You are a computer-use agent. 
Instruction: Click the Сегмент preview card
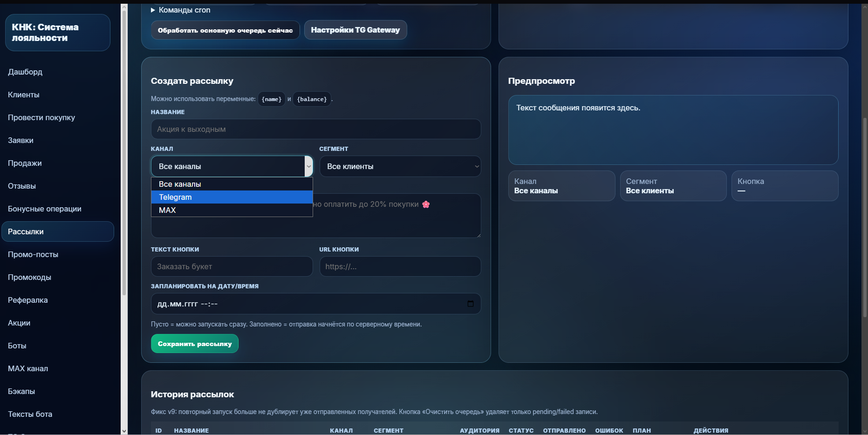(673, 186)
